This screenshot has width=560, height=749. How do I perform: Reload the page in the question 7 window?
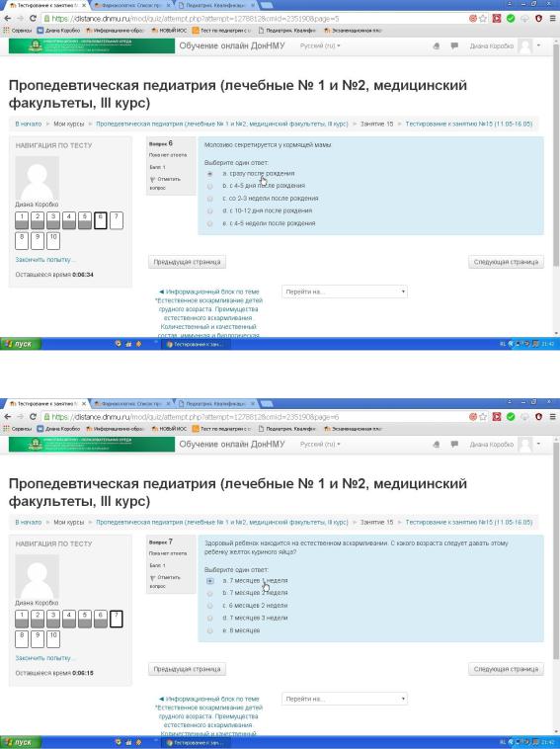click(33, 417)
